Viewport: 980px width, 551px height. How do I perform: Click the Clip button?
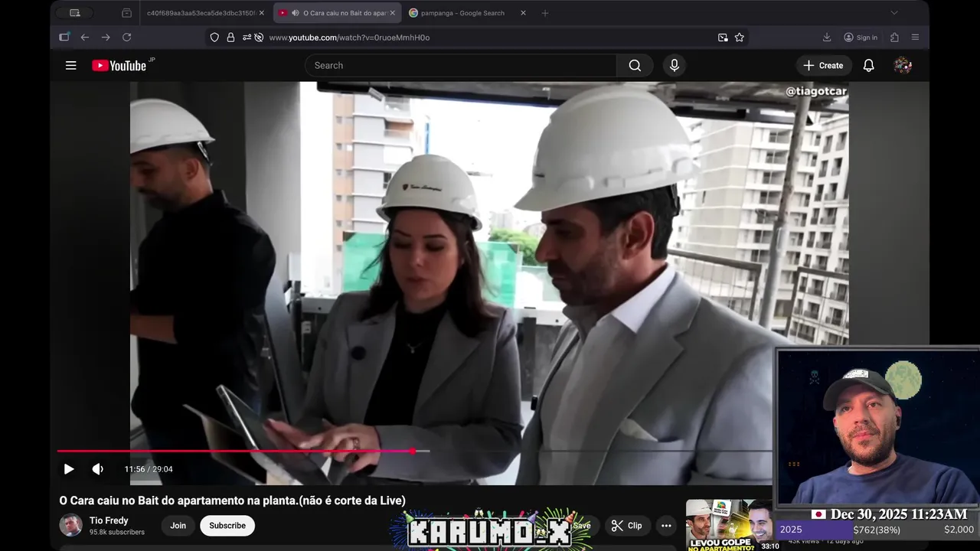(626, 526)
